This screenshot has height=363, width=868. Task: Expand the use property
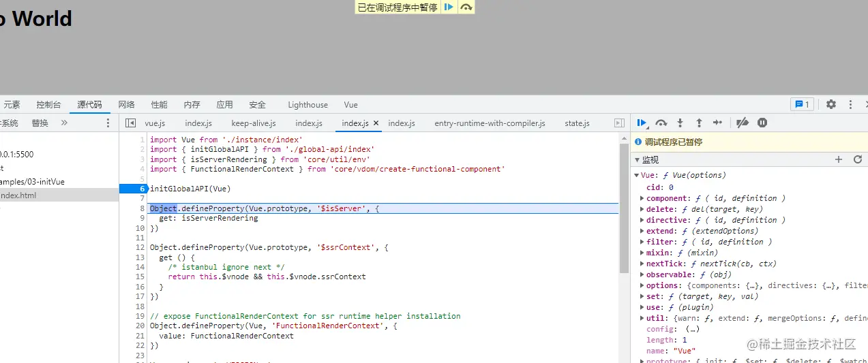[x=642, y=307]
